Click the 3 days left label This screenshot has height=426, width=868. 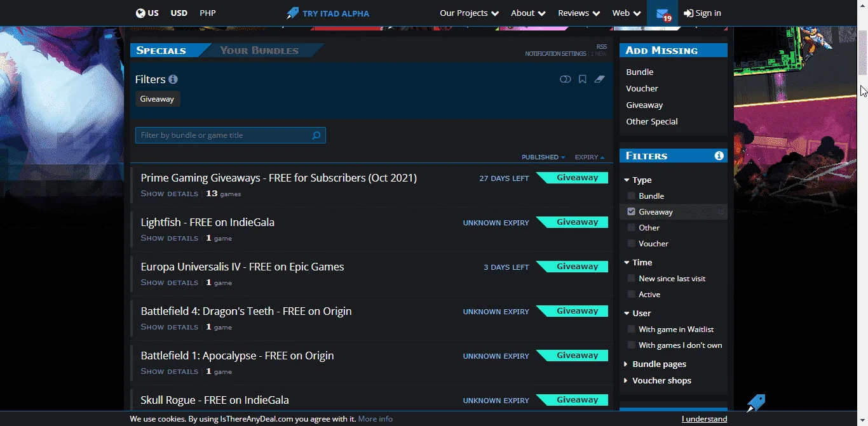[506, 267]
